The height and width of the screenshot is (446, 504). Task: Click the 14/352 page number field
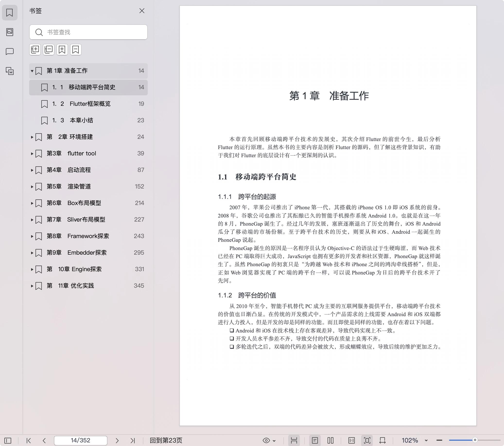(81, 441)
